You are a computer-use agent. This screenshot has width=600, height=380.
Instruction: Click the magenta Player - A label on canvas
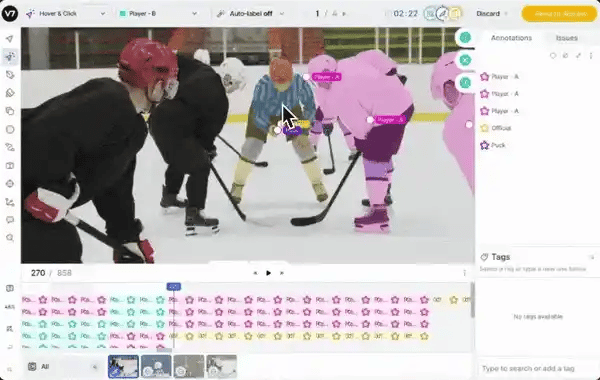(x=326, y=77)
